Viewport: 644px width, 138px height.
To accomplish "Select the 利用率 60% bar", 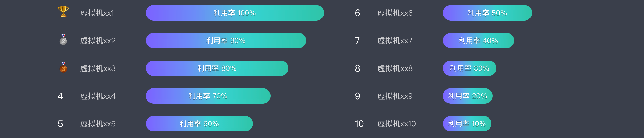I will [x=199, y=124].
